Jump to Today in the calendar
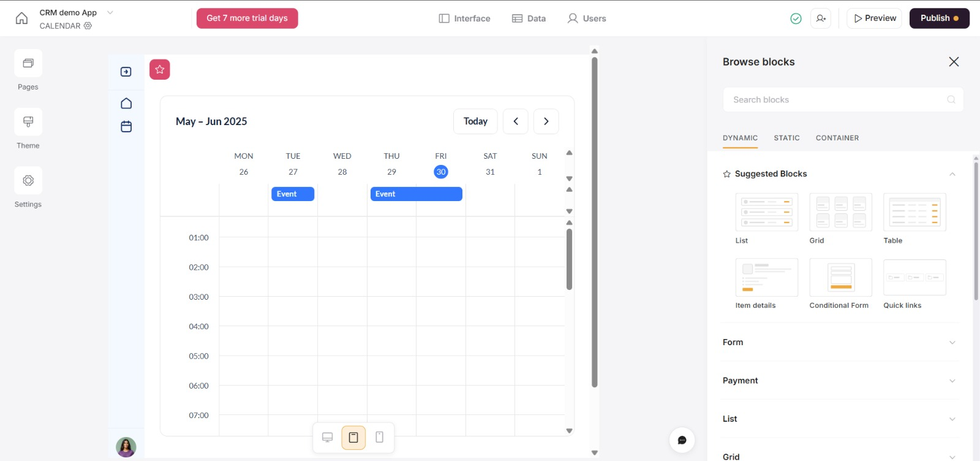Viewport: 980px width, 461px height. point(475,121)
